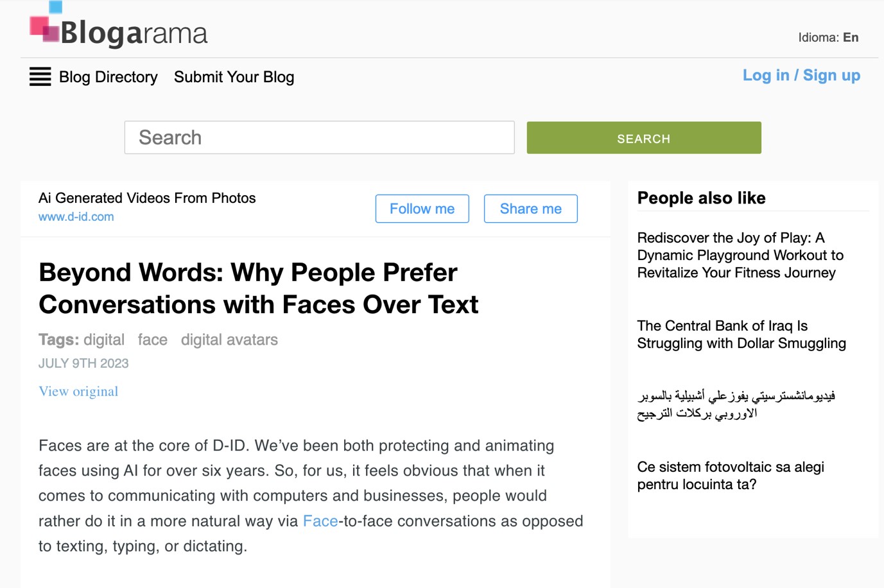Open the Ai Generated Videos From Photos title
Screen dimensions: 884x588
(x=147, y=198)
